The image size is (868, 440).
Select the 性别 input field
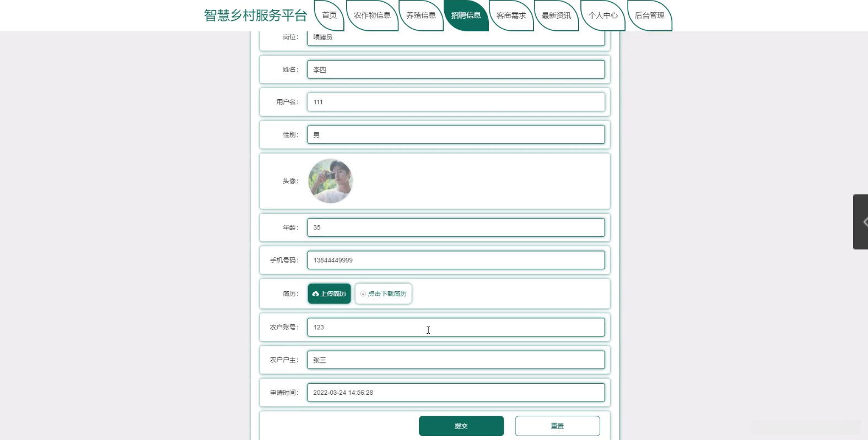[x=456, y=135]
